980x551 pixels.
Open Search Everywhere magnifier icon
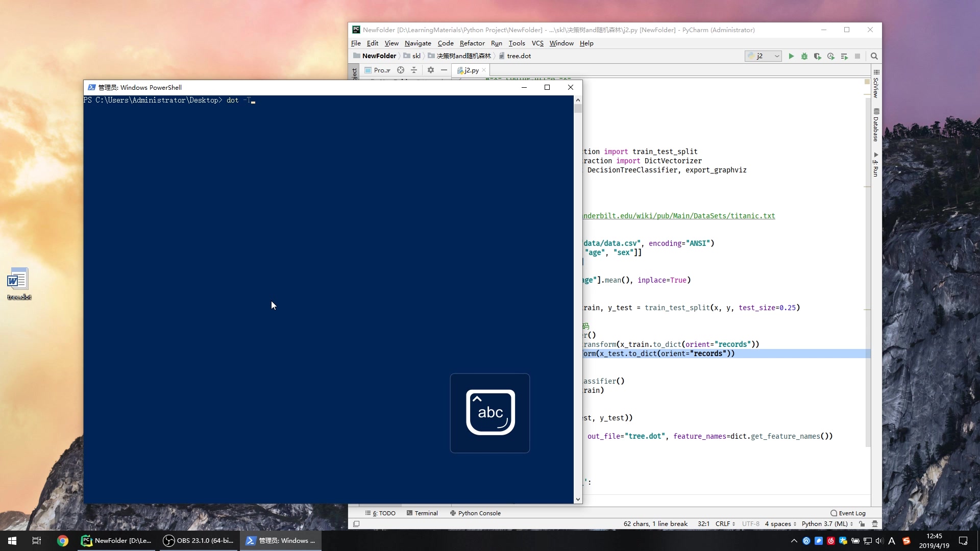click(874, 56)
